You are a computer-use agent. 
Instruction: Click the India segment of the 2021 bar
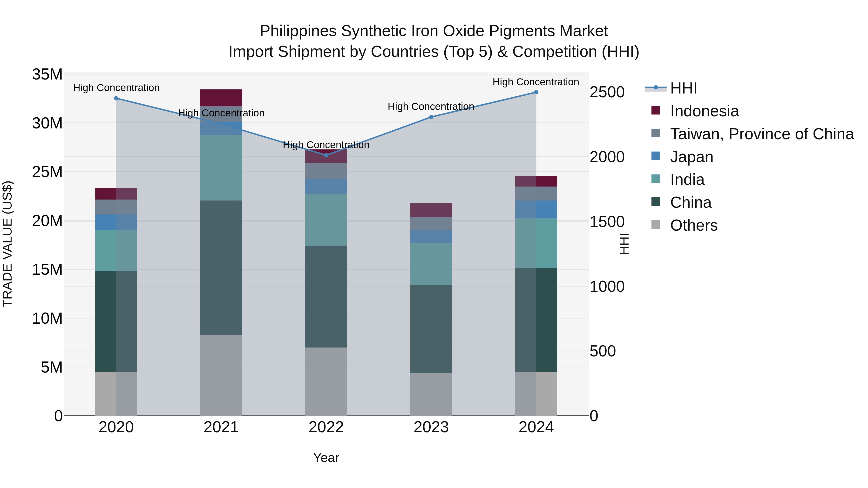221,168
